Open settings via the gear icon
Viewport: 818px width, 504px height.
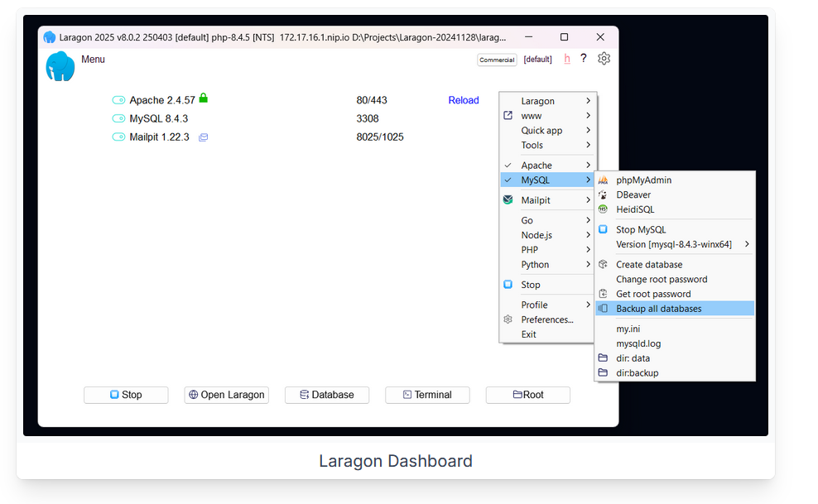coord(604,59)
